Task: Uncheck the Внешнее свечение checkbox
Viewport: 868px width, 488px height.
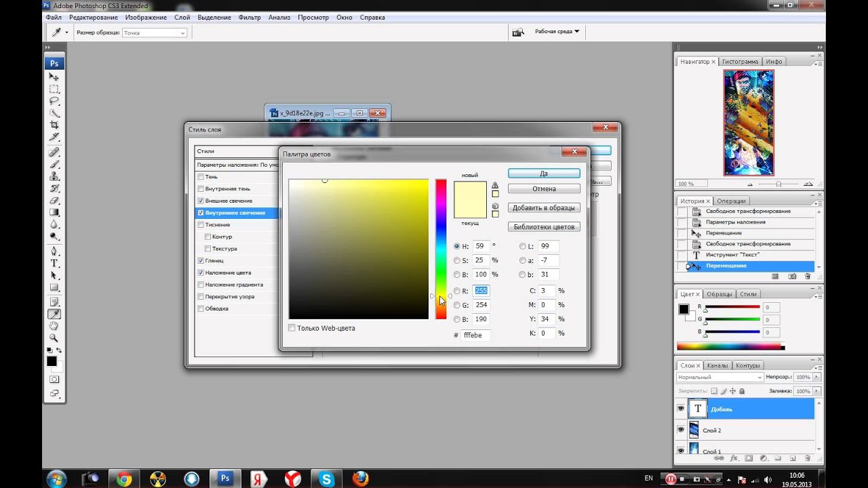Action: [x=201, y=201]
